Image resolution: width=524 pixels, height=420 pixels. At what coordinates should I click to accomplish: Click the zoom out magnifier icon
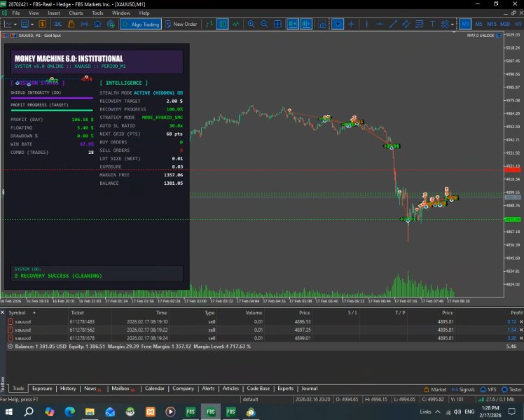coord(264,24)
